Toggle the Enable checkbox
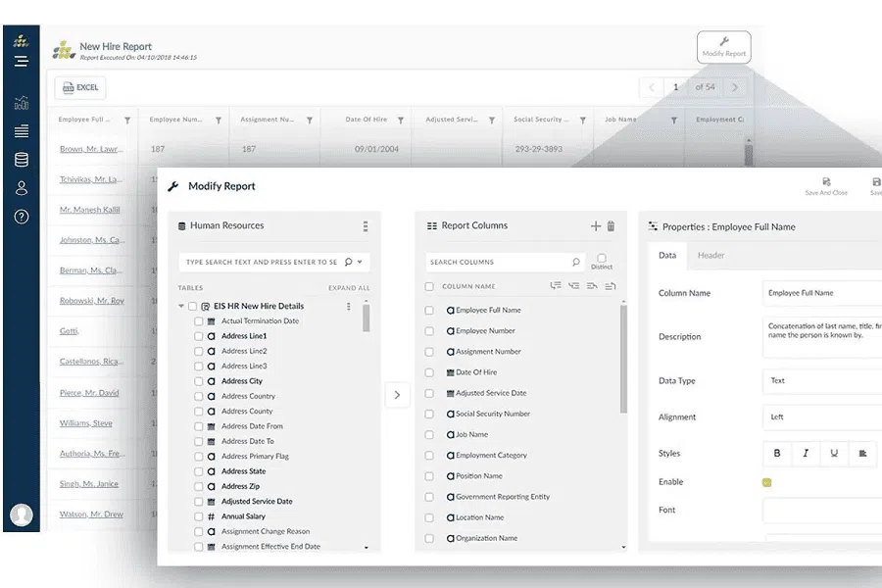Viewport: 882px width, 588px height. [766, 482]
